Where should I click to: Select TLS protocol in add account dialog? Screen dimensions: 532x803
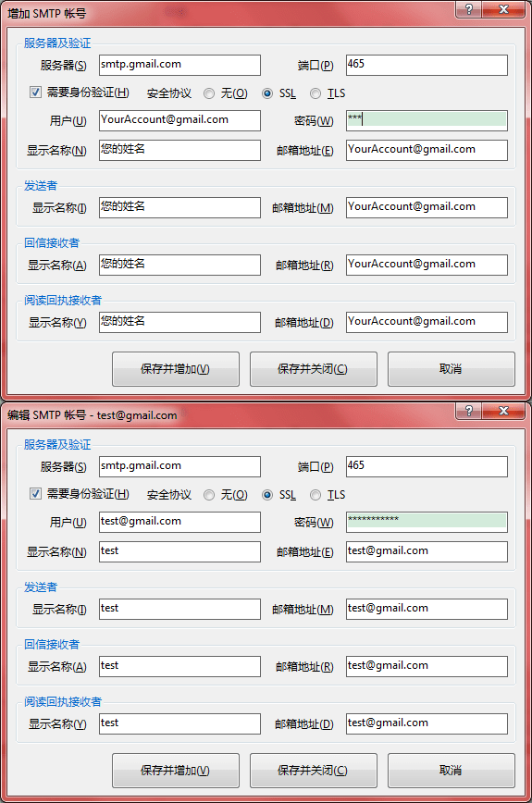tap(315, 93)
